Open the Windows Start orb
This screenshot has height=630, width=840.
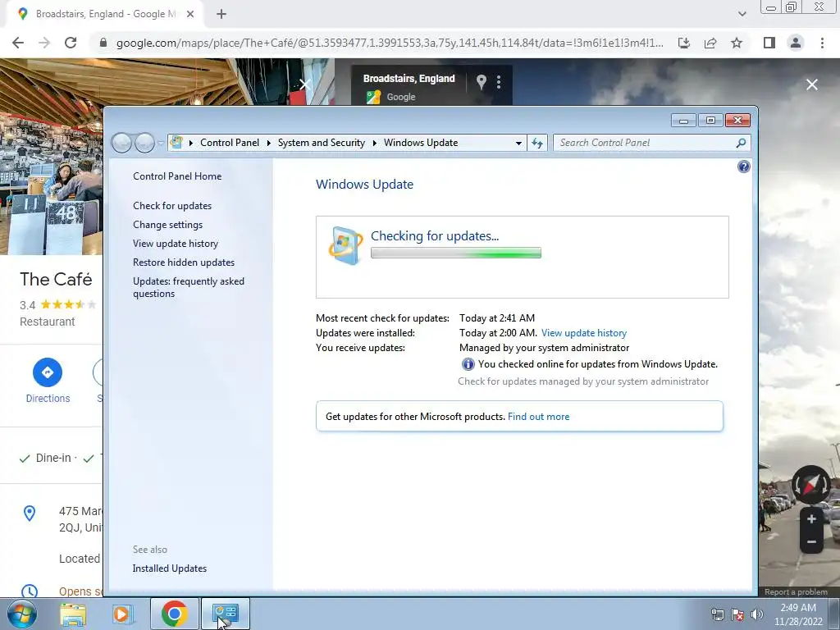(x=21, y=614)
